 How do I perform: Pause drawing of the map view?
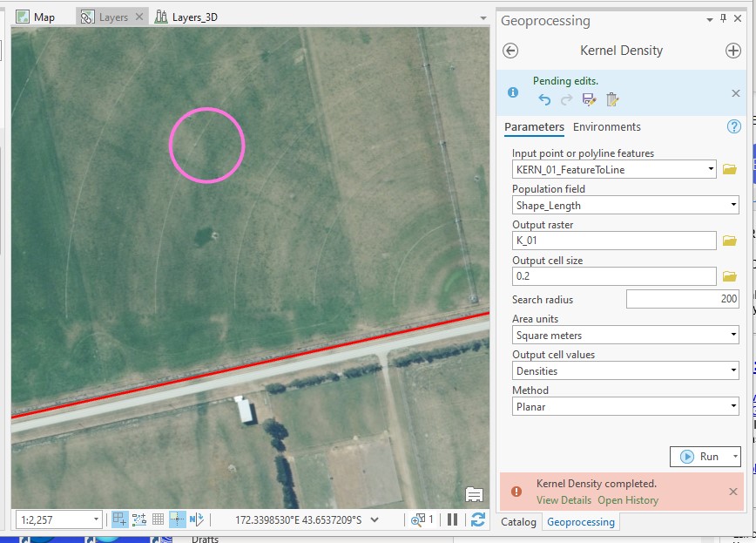[x=451, y=519]
